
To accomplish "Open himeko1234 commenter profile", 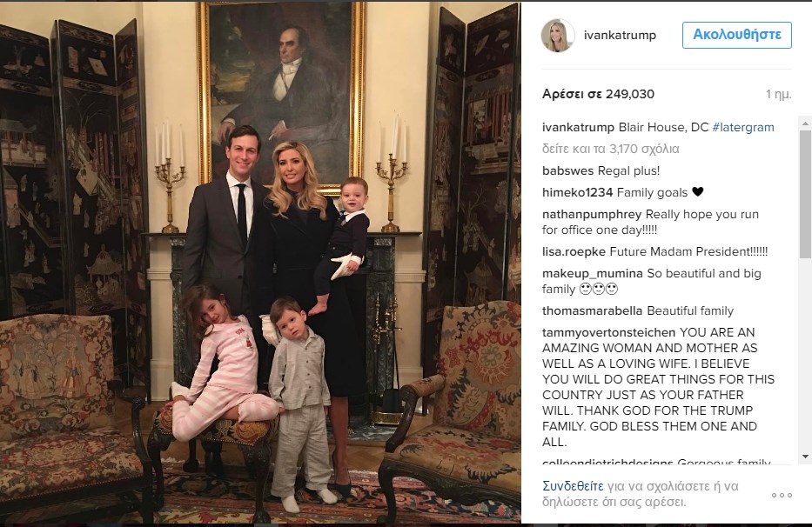I will [577, 192].
